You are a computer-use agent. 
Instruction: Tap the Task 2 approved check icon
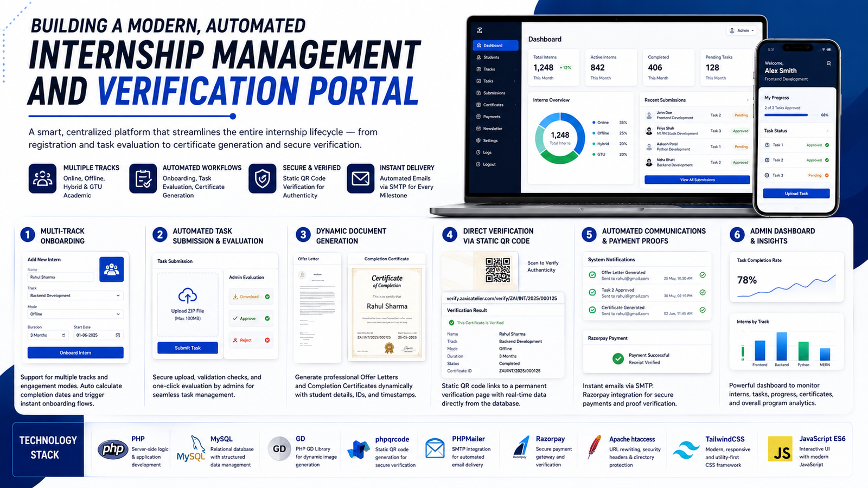tap(827, 160)
